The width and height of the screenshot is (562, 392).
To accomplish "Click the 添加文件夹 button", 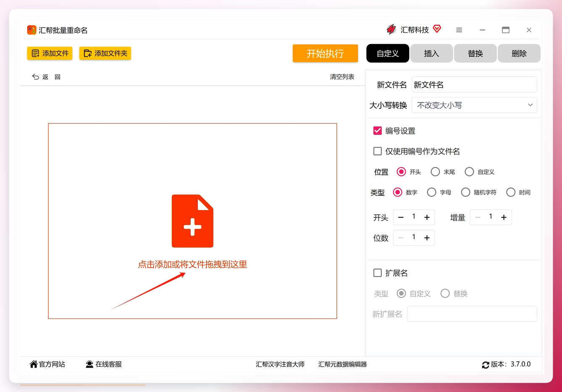I will point(105,53).
